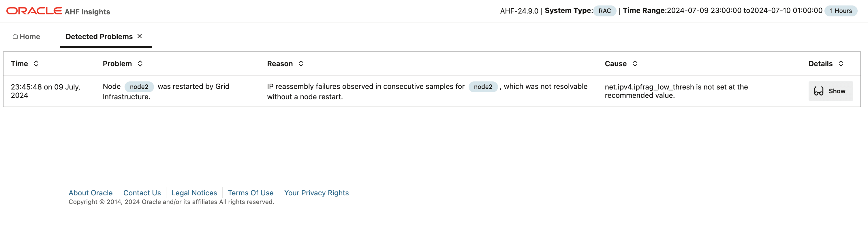
Task: Open the Contact Us link
Action: 142,193
